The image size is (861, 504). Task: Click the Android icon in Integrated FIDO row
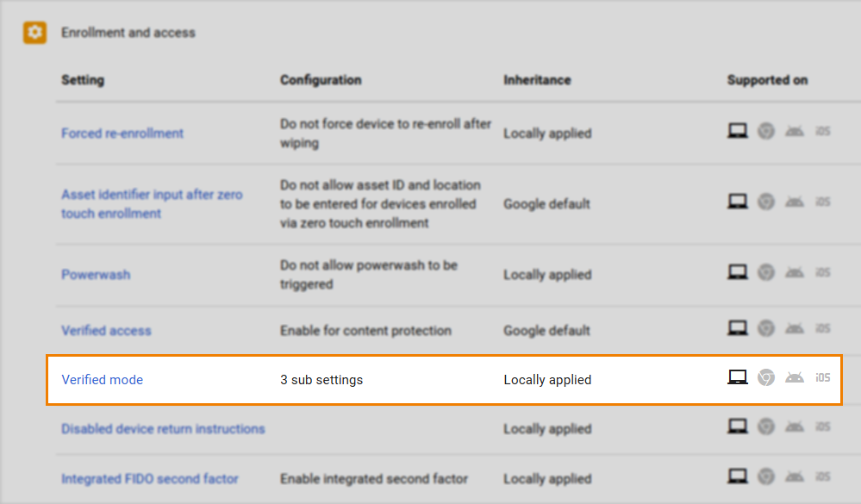(795, 476)
